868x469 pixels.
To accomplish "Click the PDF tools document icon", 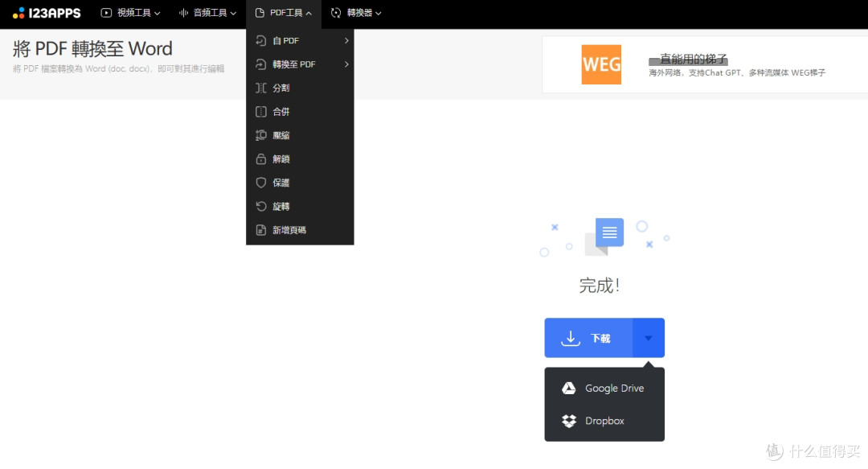I will click(260, 13).
